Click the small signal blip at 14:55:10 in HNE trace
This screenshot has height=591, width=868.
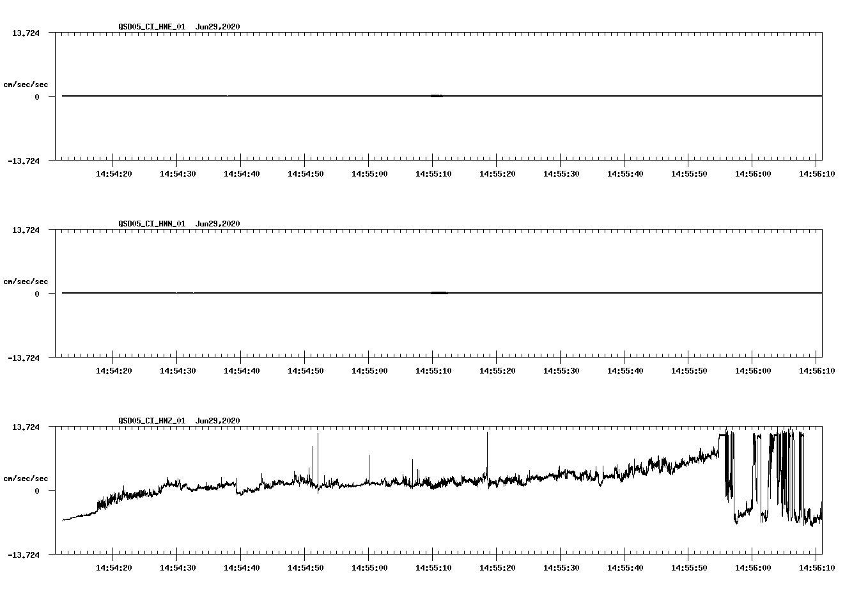pos(437,96)
